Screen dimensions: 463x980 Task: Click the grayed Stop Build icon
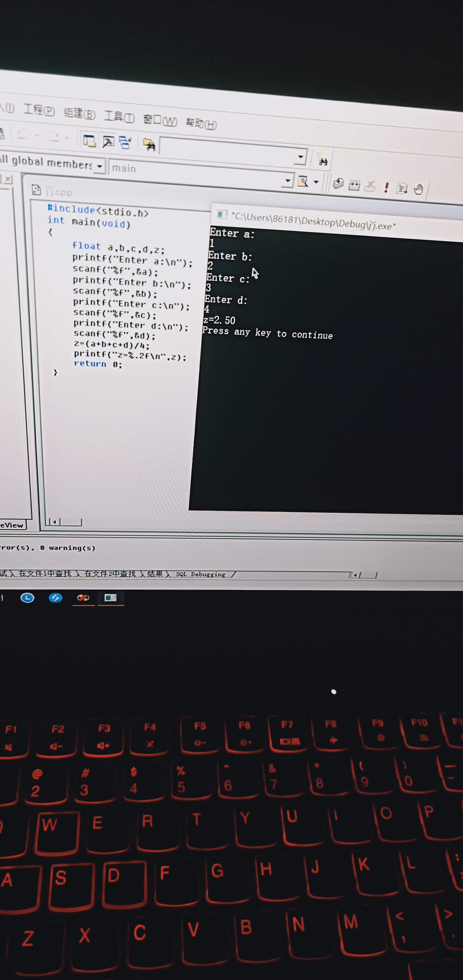tap(370, 187)
